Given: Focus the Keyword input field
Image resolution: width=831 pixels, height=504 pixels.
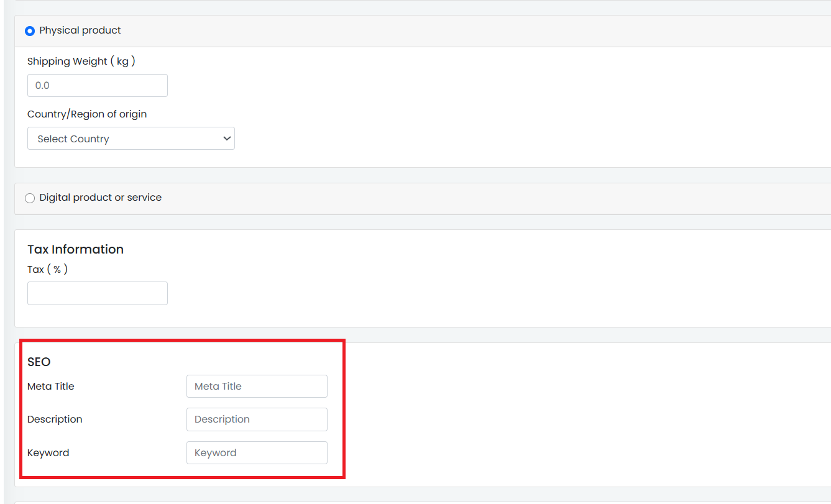Looking at the screenshot, I should pos(257,452).
